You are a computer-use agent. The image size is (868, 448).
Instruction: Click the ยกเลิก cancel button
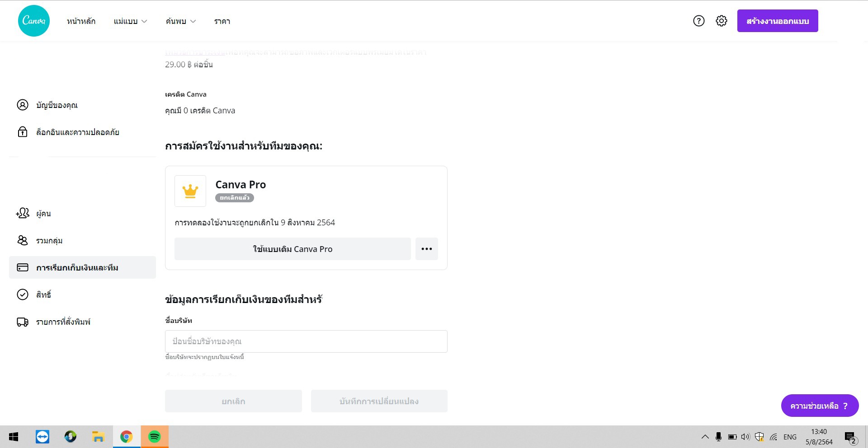click(233, 401)
